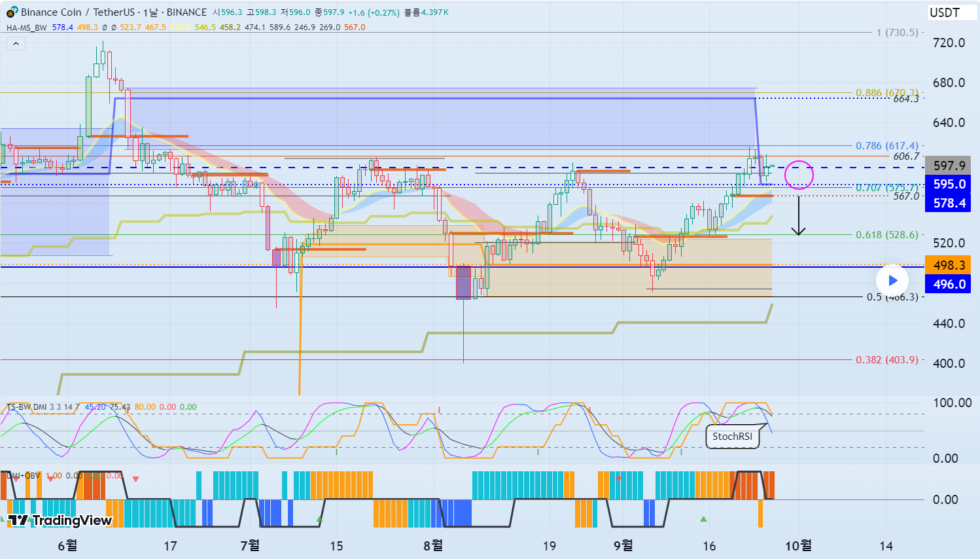The image size is (980, 559).
Task: Click the 664.3 dotted line price label
Action: click(x=906, y=99)
